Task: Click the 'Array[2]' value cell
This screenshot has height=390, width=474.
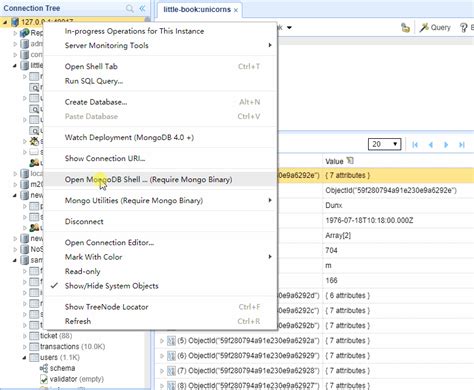Action: pyautogui.click(x=338, y=235)
